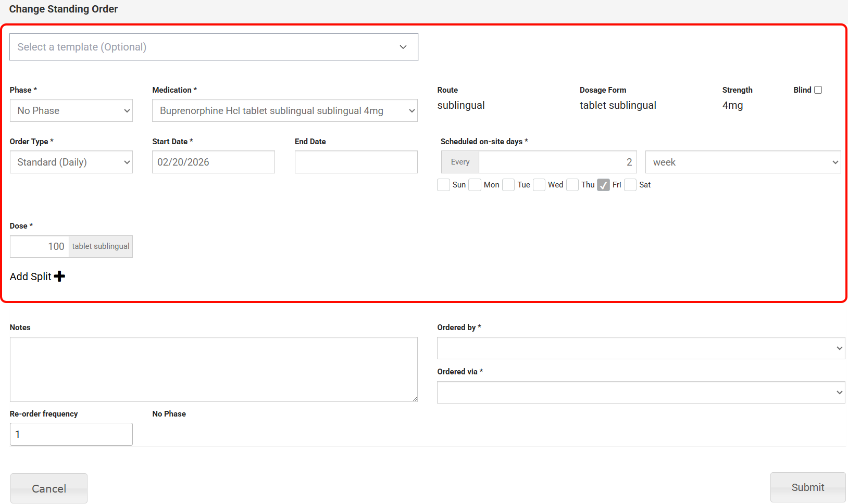The width and height of the screenshot is (848, 504).
Task: Click into the Start Date field
Action: tap(213, 162)
